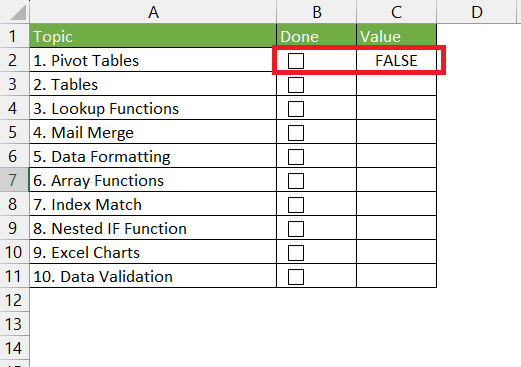Select row 12 header

14,300
